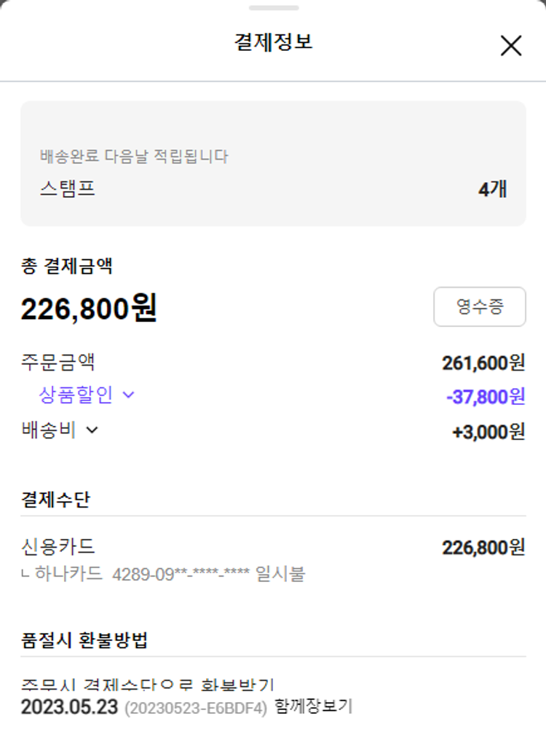Select the 261,600원 order amount
This screenshot has width=546, height=756.
pos(483,363)
